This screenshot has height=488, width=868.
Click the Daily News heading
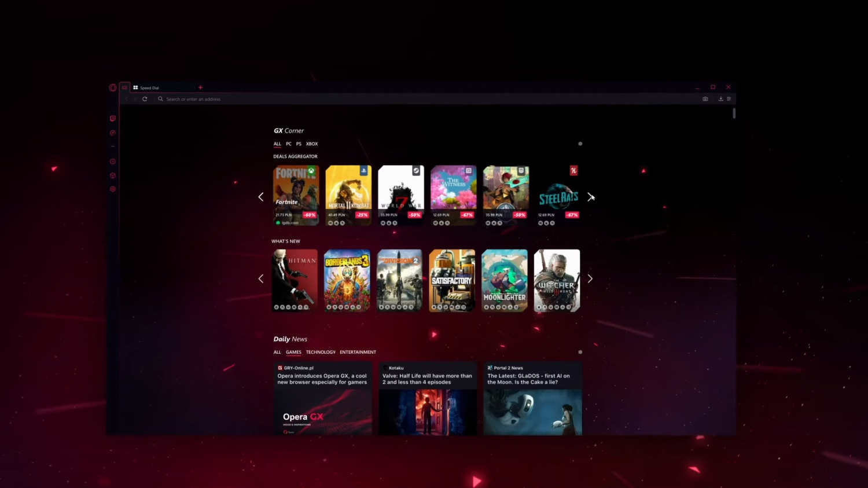[x=290, y=339]
